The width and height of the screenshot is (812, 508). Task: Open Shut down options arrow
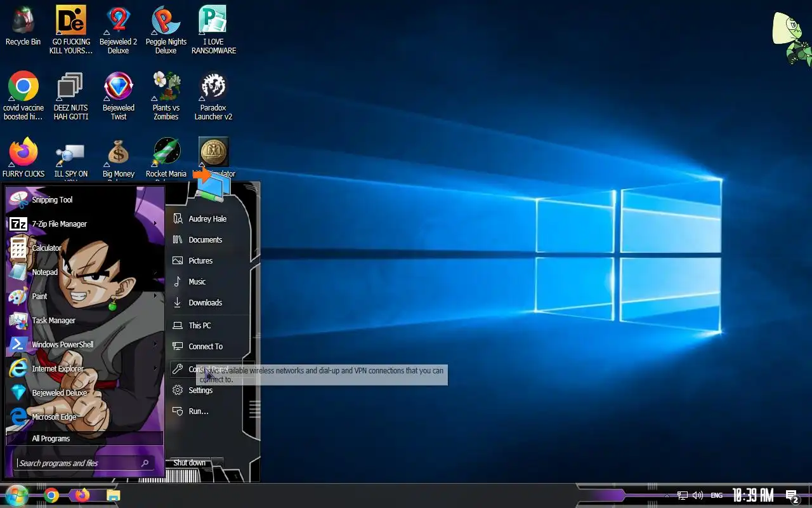tap(218, 463)
